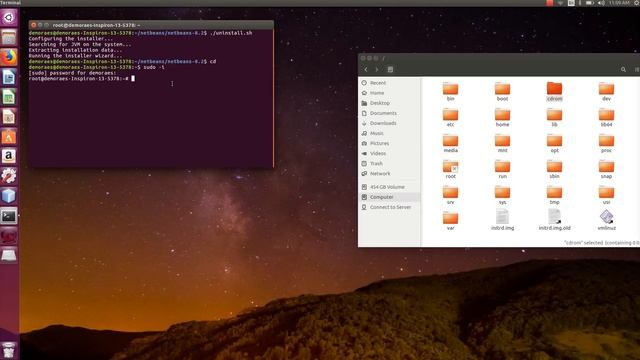Screen dimensions: 640x360
Task: Go forward in the Files window
Action: click(x=377, y=70)
